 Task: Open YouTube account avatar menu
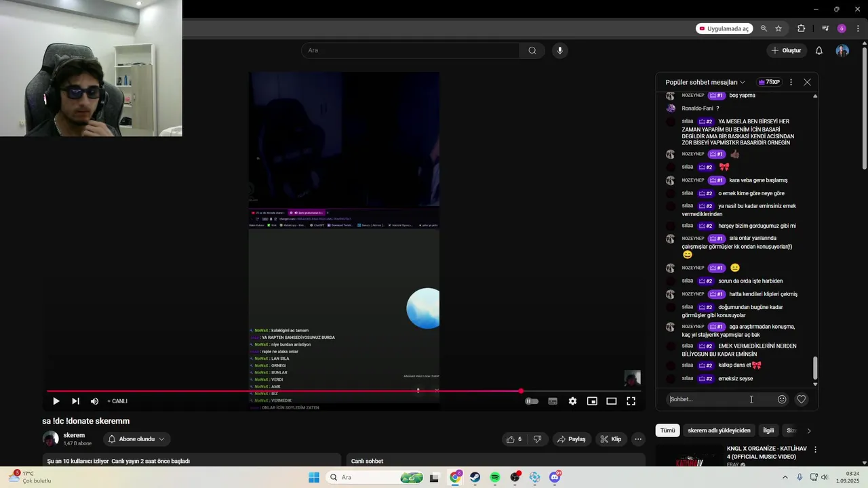[x=842, y=50]
